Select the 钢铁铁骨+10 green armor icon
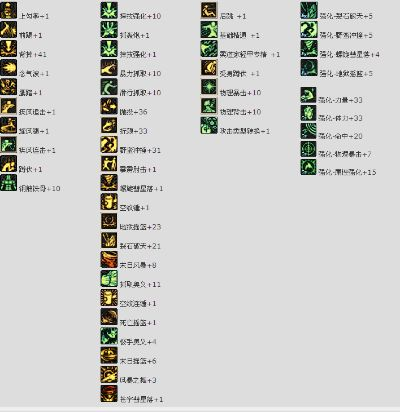 coord(8,183)
